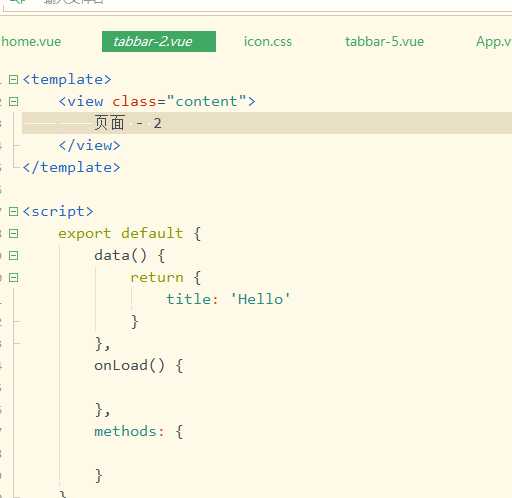Click the 'Hello' string value

point(260,299)
